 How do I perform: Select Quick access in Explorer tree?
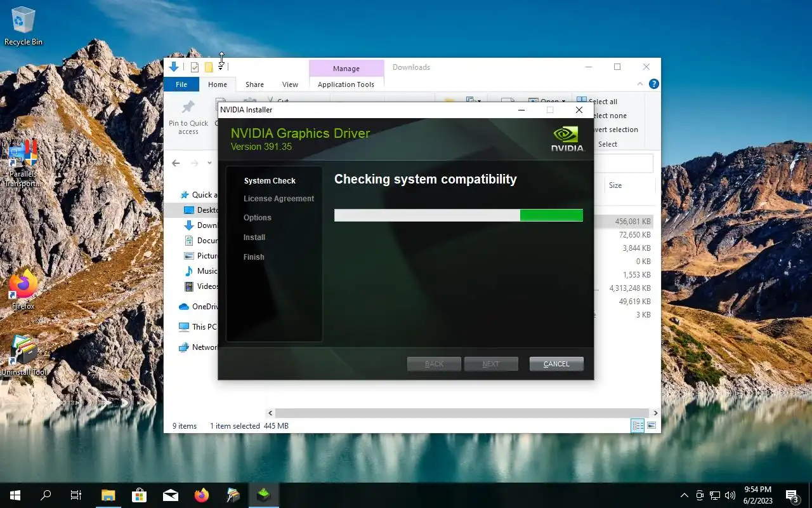tap(198, 195)
